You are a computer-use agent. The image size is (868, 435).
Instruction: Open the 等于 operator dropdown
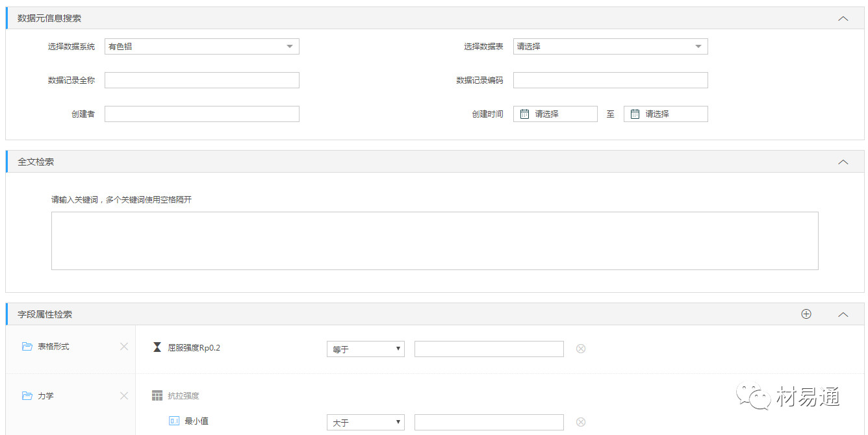[365, 349]
